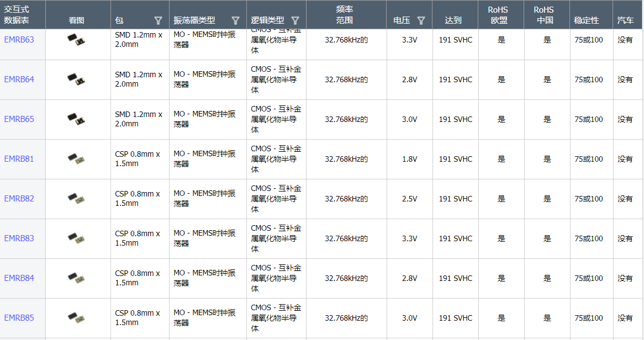The height and width of the screenshot is (340, 644).
Task: Click the 稳定性 column header
Action: [587, 20]
